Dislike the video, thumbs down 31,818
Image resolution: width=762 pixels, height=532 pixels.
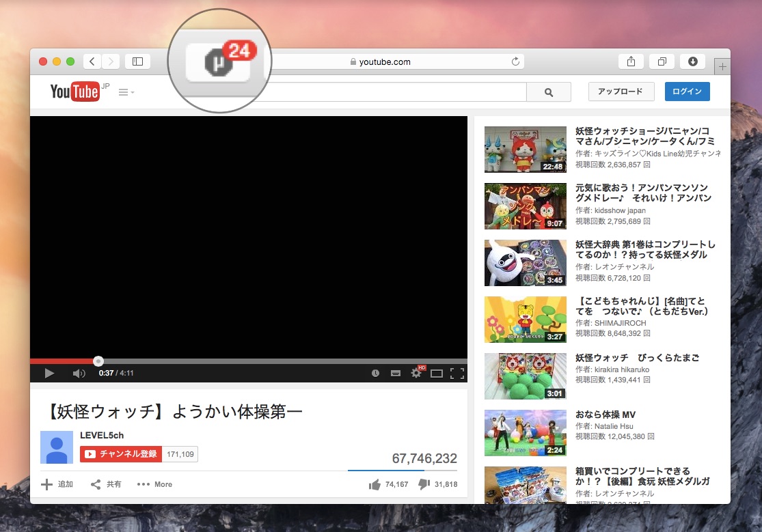point(438,484)
